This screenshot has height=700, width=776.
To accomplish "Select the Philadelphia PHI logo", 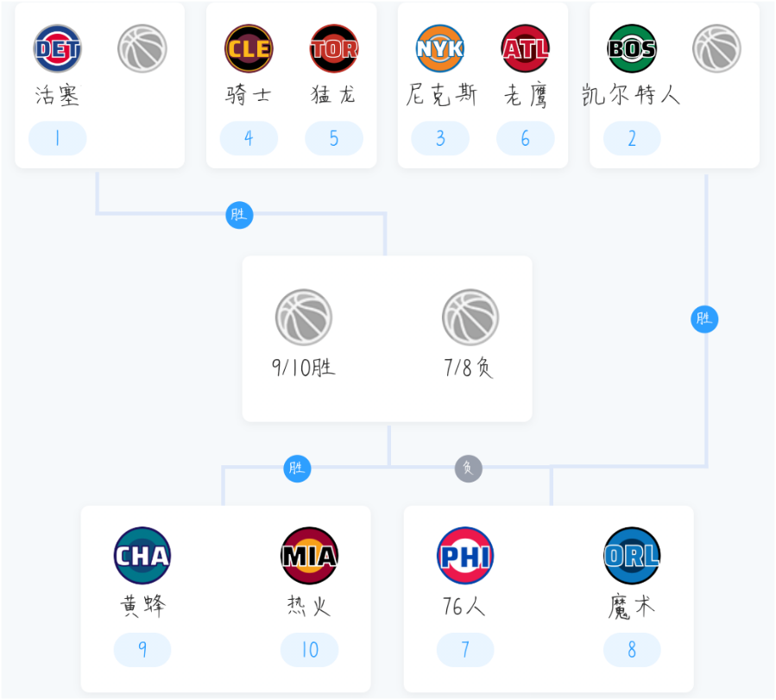I will click(465, 555).
